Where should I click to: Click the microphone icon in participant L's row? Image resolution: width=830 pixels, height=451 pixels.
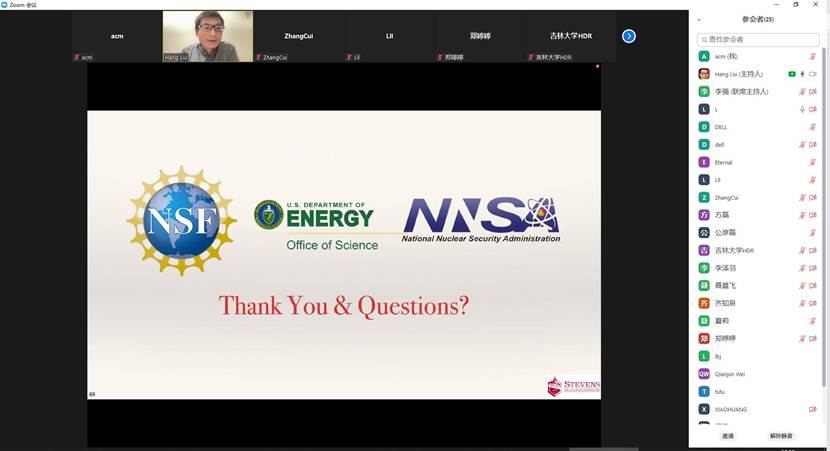tap(802, 109)
